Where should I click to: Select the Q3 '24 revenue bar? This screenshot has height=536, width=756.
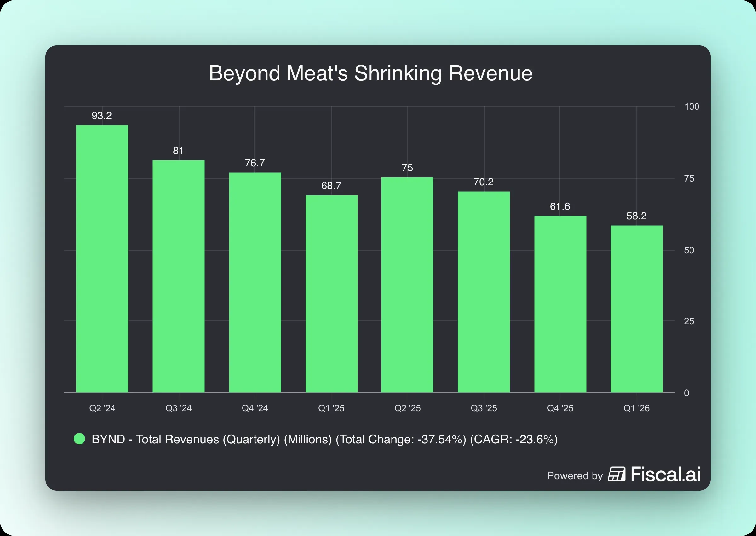pos(178,277)
